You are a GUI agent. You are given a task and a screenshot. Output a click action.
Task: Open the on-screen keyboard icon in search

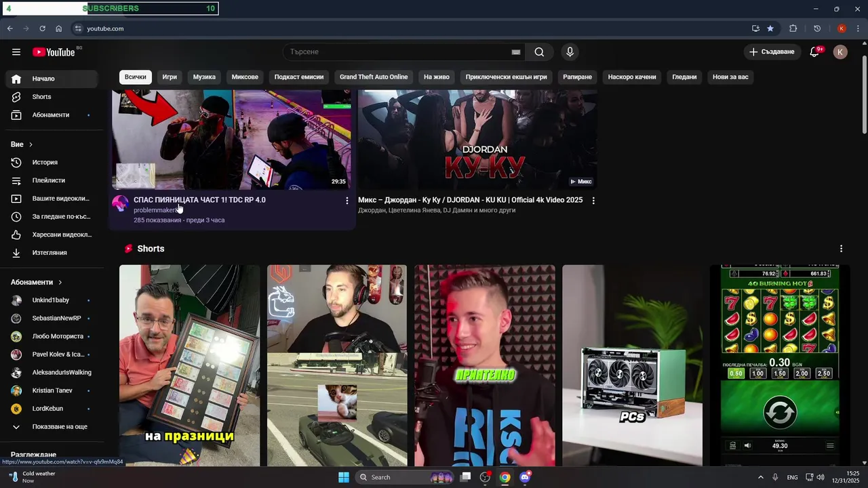(x=516, y=52)
